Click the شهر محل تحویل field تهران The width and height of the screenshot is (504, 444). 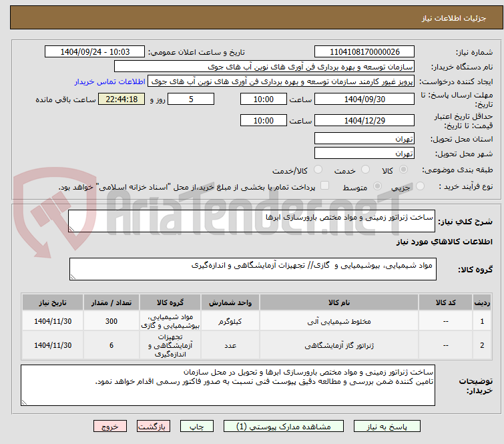364,153
